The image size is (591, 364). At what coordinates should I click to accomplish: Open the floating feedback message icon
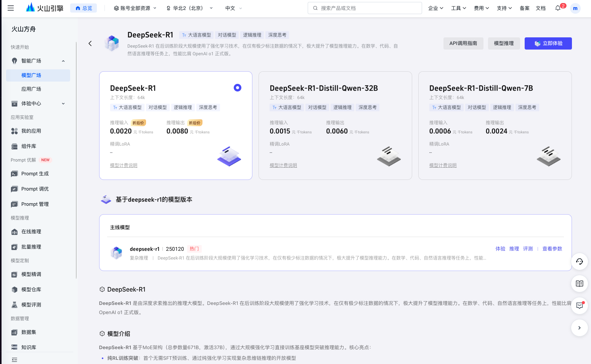tap(580, 306)
